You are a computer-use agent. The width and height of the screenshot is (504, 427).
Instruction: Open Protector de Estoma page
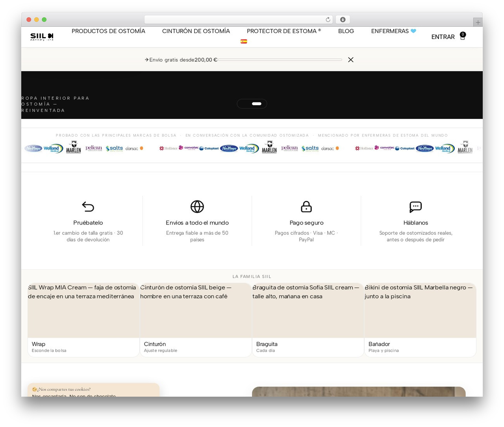tap(284, 31)
